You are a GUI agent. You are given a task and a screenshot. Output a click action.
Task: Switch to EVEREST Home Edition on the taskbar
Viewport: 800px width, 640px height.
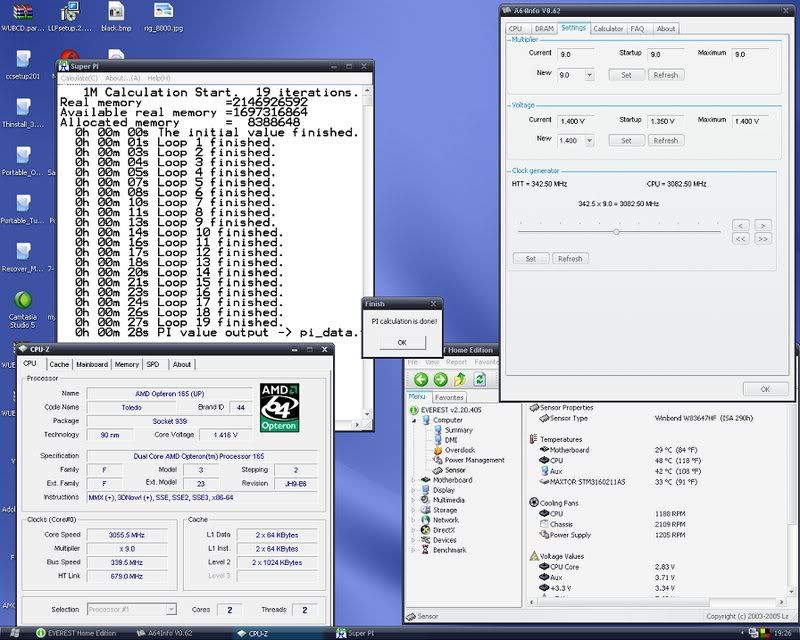tap(77, 633)
